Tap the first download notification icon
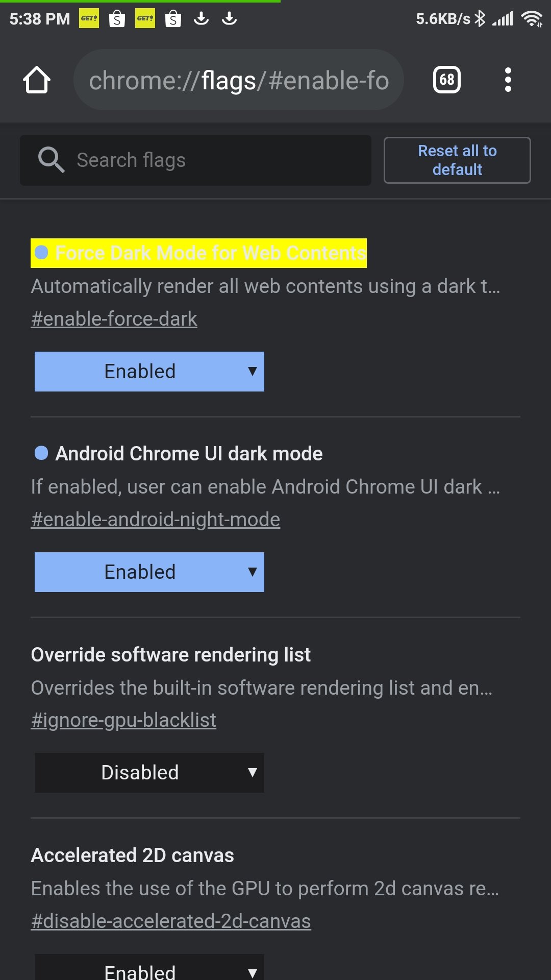The width and height of the screenshot is (551, 980). [x=202, y=19]
